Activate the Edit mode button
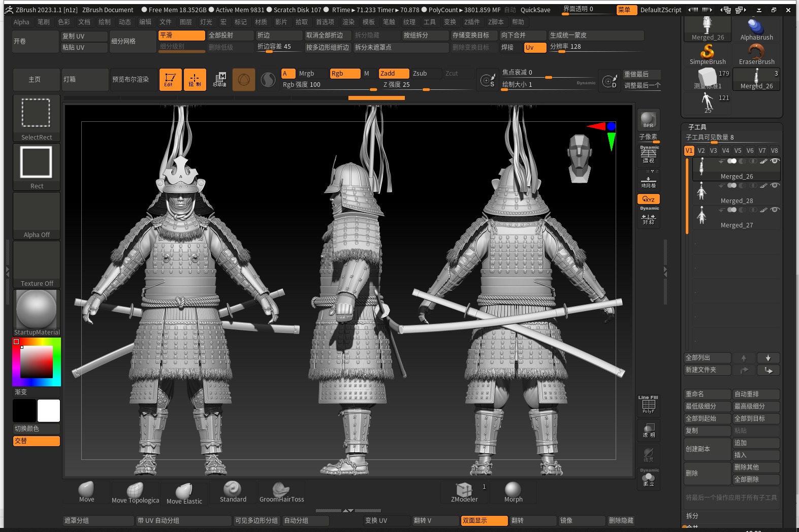This screenshot has width=799, height=532. click(x=170, y=80)
